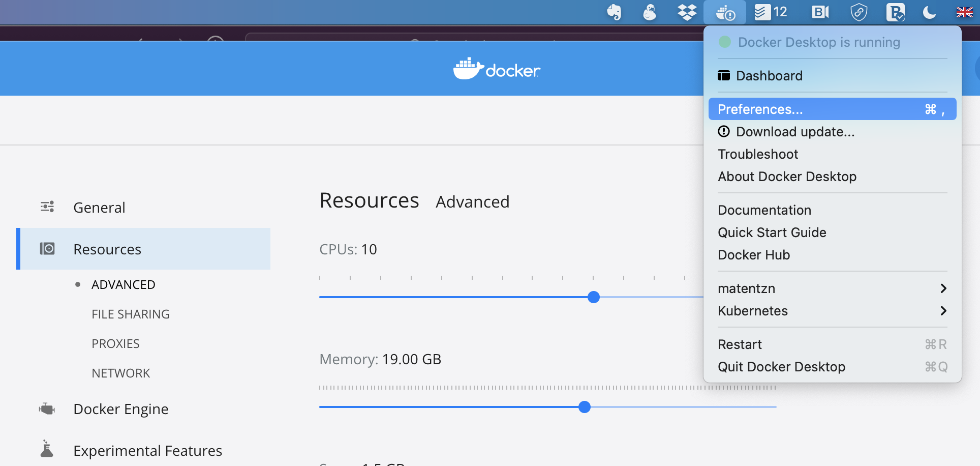Click the General settings sliders icon
980x466 pixels.
click(47, 207)
